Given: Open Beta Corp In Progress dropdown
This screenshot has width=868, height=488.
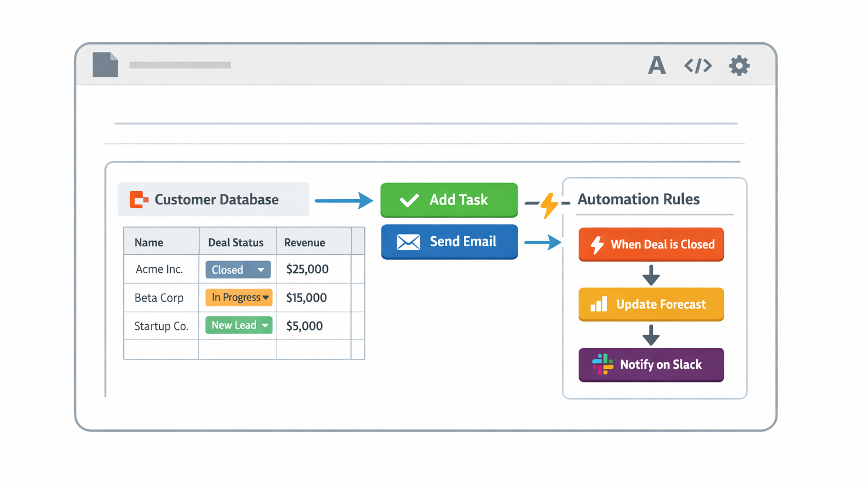Looking at the screenshot, I should [265, 298].
